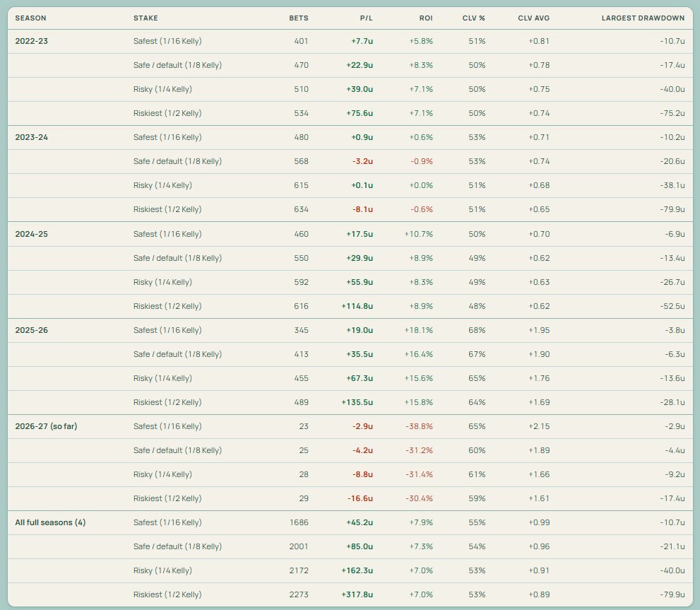Click the BETS column header
The image size is (700, 610).
pos(299,18)
